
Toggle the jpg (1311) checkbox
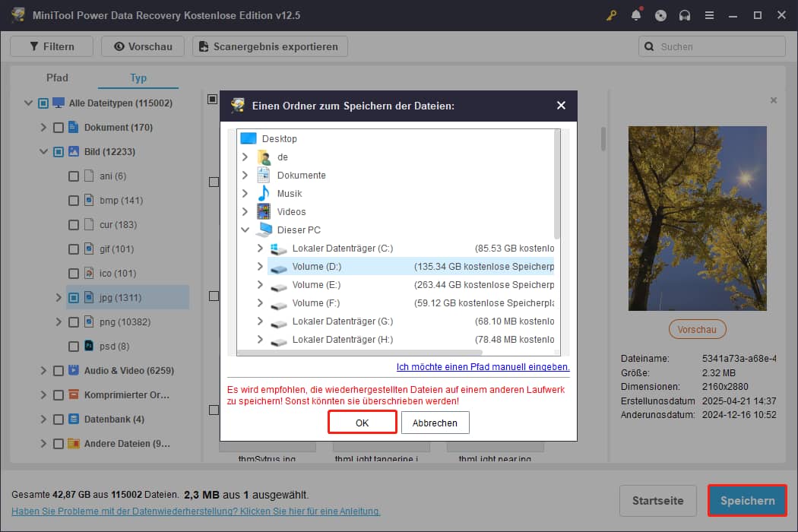click(x=74, y=298)
